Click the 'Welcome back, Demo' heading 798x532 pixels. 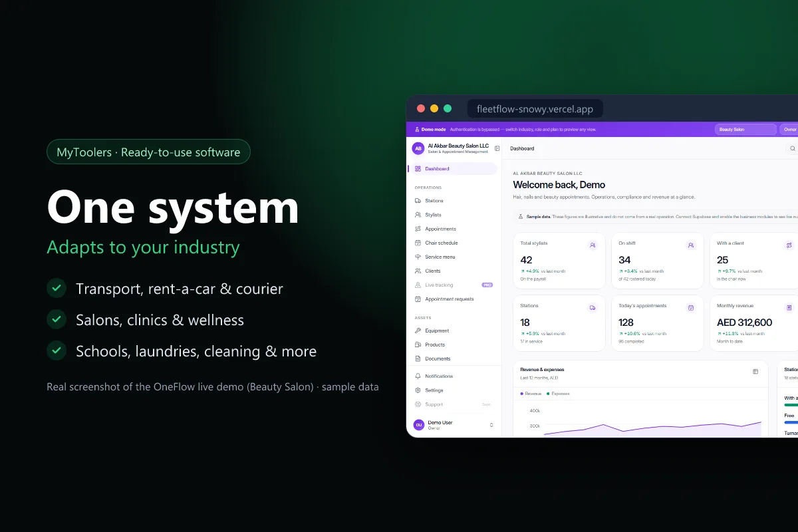[559, 185]
